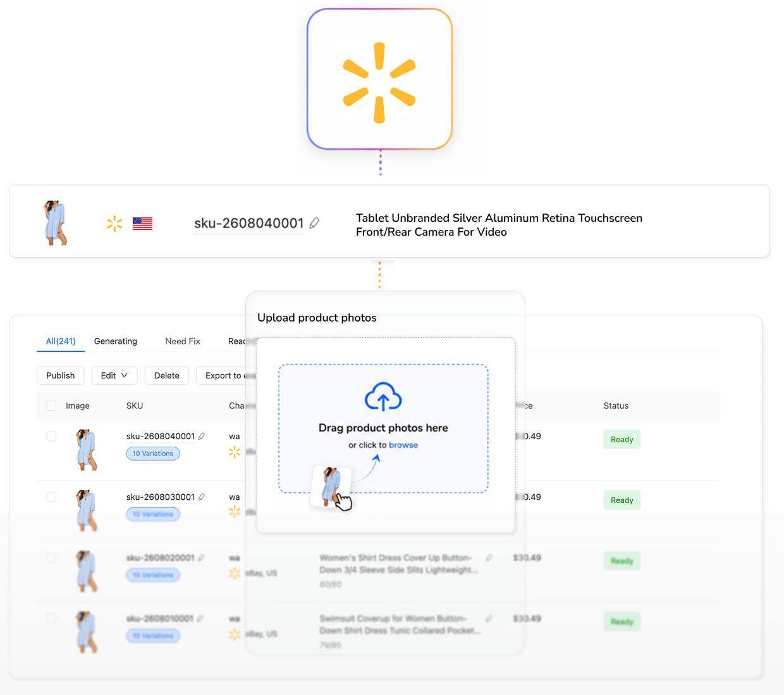Viewport: 784px width, 695px height.
Task: Check the box for row sku-2608030001
Action: [x=51, y=497]
